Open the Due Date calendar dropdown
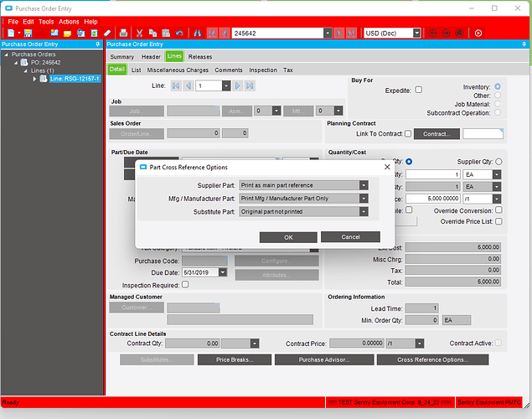The width and height of the screenshot is (532, 419). coord(223,272)
